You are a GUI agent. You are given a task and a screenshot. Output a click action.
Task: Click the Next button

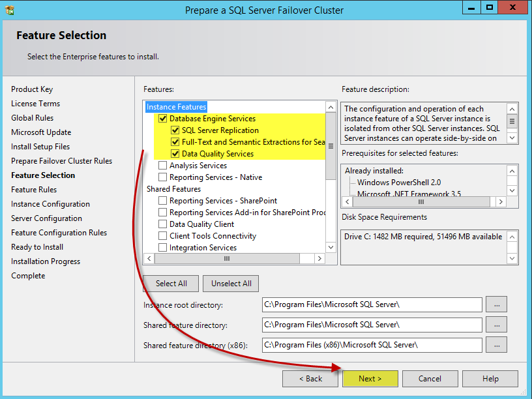click(370, 379)
